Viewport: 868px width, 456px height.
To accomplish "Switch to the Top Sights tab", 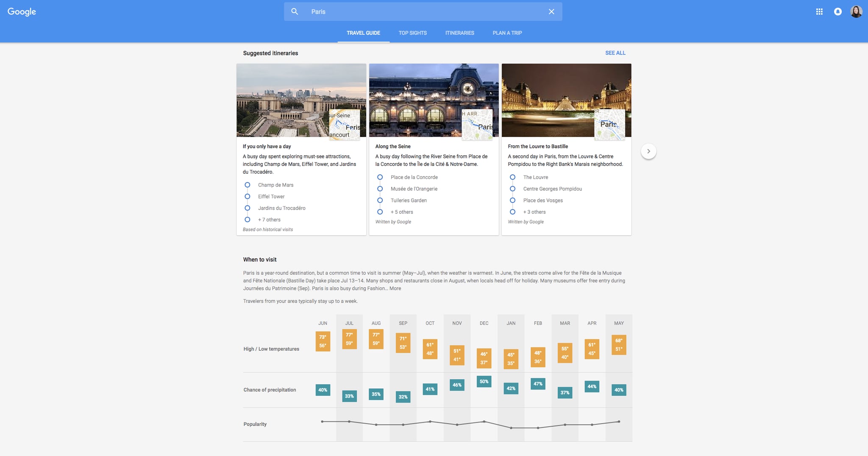I will (x=412, y=33).
